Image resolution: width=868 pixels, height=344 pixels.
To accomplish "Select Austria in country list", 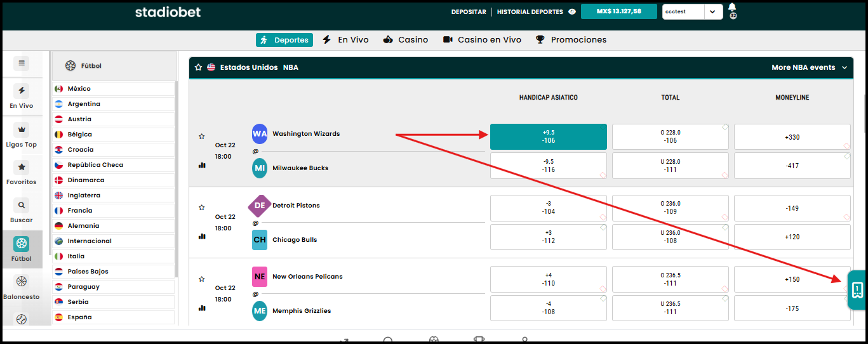I will (x=113, y=119).
